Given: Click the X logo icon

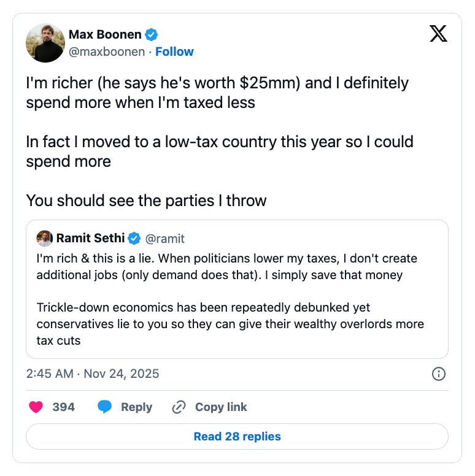Looking at the screenshot, I should [x=438, y=33].
